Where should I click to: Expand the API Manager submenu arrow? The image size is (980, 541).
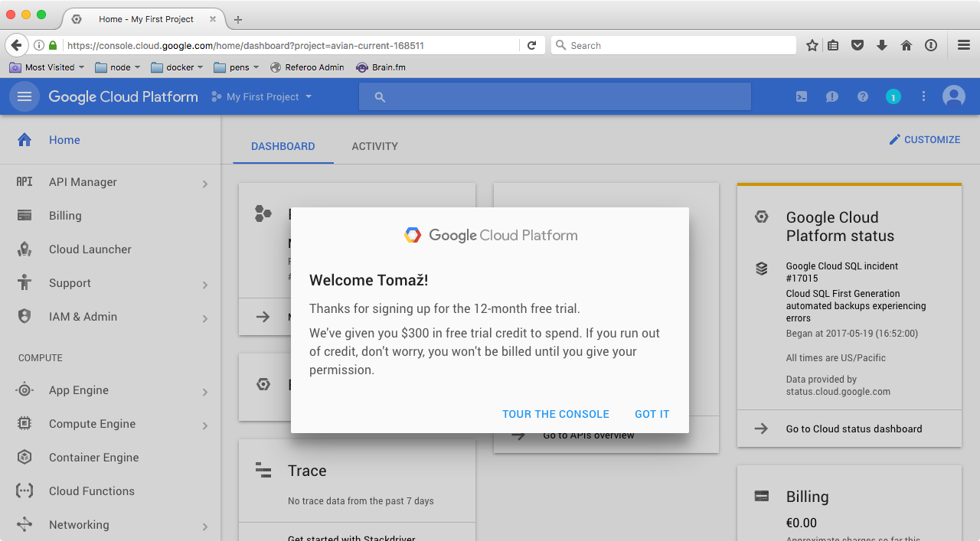click(205, 184)
